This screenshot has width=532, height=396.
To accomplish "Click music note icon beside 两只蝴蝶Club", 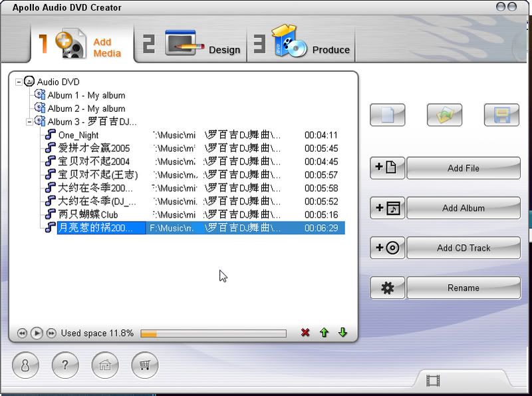I will [51, 214].
